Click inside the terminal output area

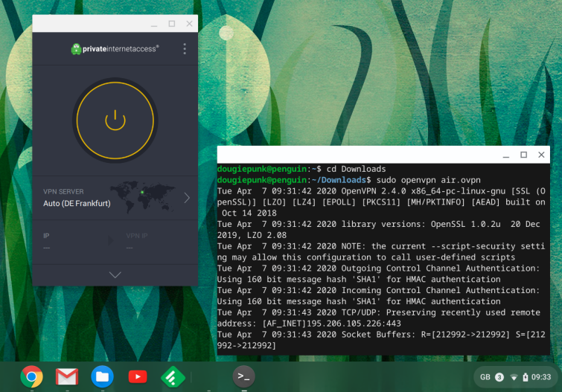pos(383,259)
